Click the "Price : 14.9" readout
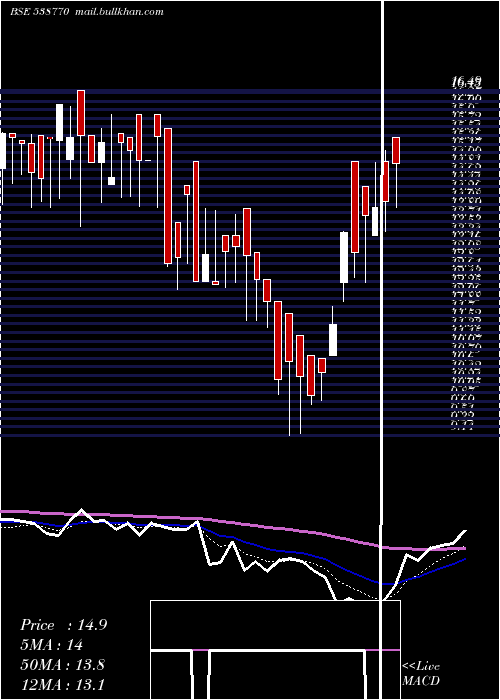Screen dimensions: 500x700 [63, 625]
